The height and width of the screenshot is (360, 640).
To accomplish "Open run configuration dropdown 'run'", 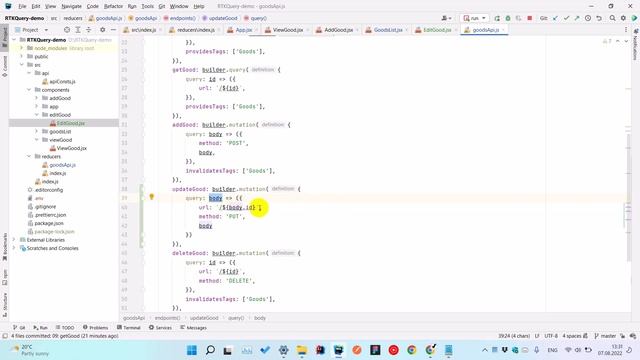I will point(474,18).
